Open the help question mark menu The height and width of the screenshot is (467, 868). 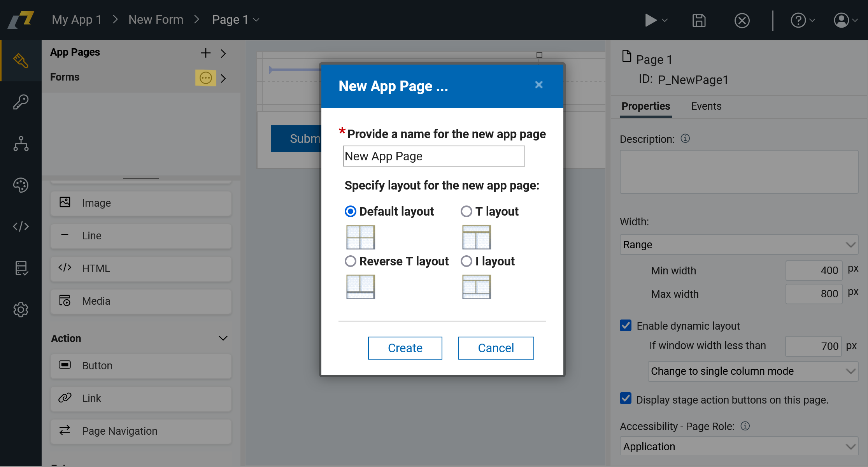(799, 20)
